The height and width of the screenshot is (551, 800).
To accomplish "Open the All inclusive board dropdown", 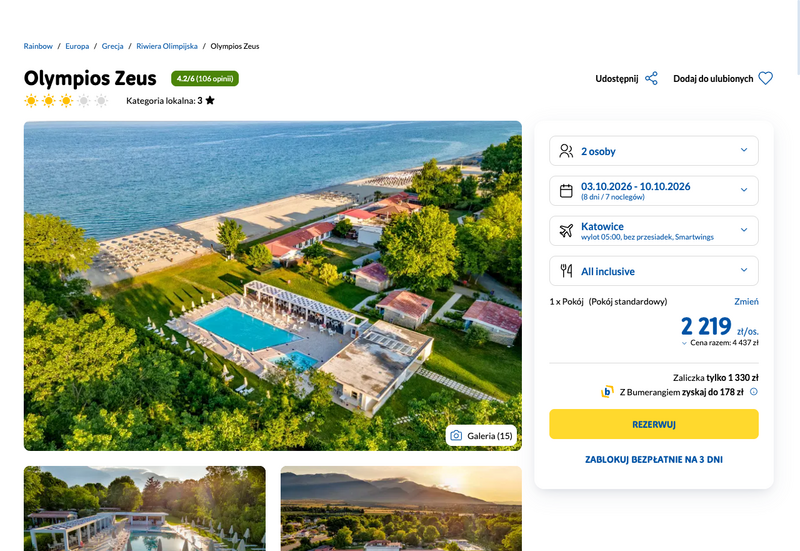I will [x=654, y=271].
